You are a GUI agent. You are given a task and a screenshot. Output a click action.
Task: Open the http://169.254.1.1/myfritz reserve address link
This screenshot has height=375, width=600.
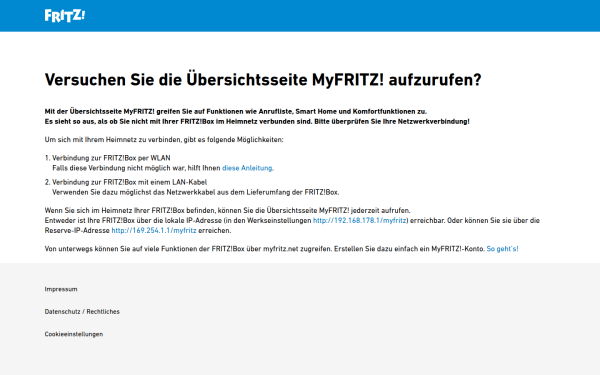154,230
